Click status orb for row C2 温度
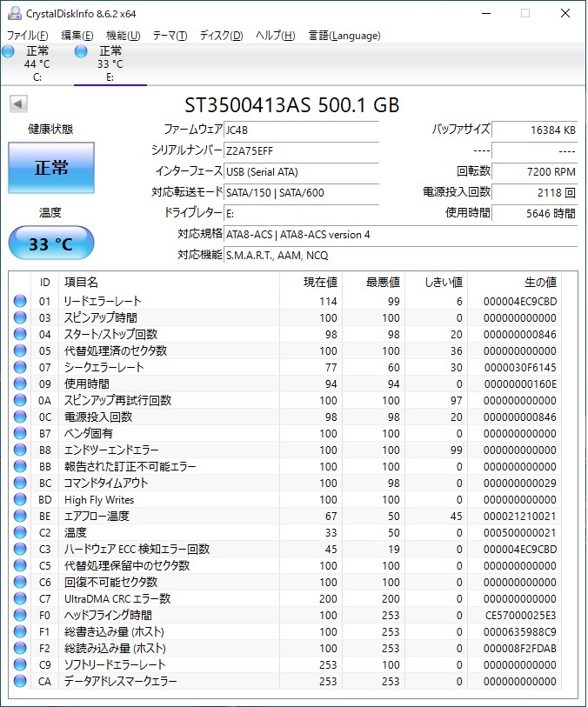 [20, 532]
